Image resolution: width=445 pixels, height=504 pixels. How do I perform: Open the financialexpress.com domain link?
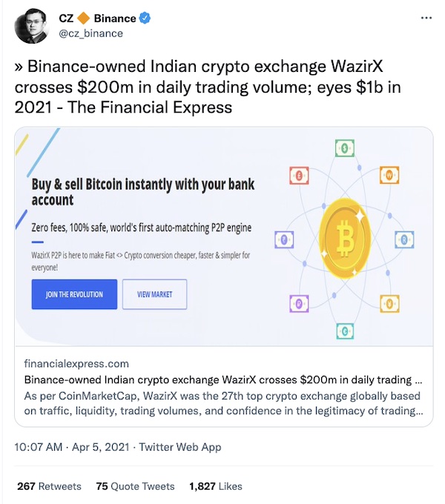(76, 364)
